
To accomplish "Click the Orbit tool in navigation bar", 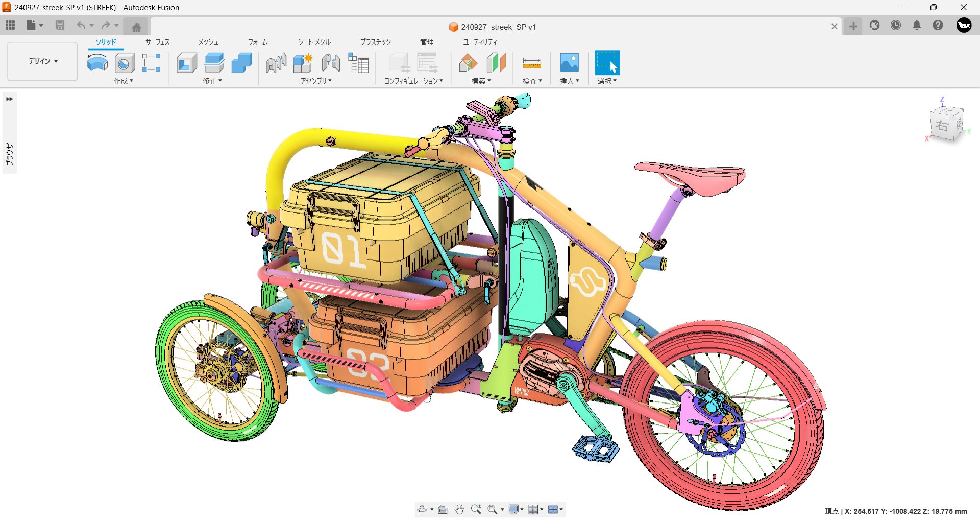I will point(422,509).
